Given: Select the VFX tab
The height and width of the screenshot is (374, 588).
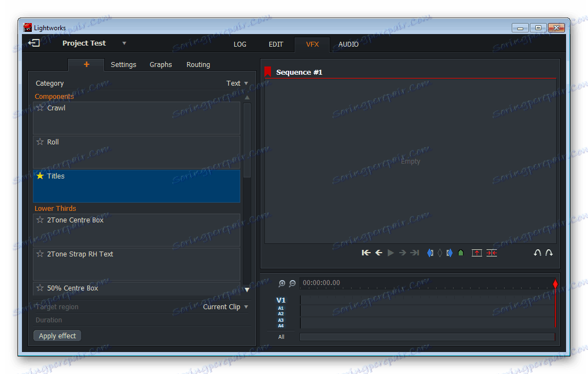Looking at the screenshot, I should [x=313, y=44].
